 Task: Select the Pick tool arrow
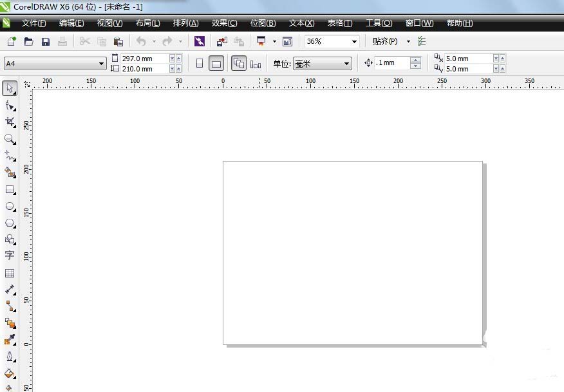pos(10,88)
